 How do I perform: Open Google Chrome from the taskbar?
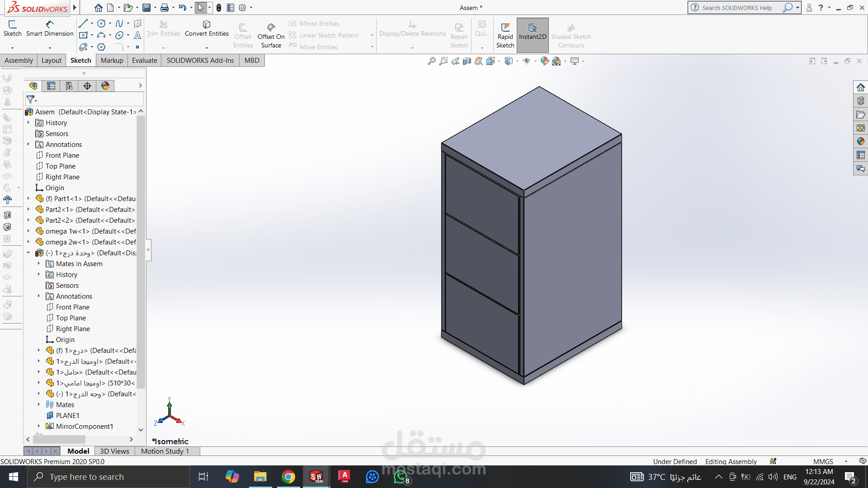click(288, 477)
